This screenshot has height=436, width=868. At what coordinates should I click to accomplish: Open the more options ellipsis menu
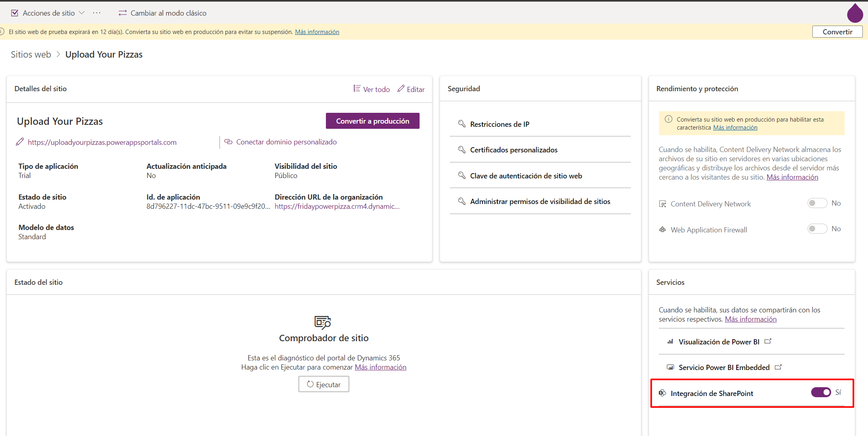pyautogui.click(x=97, y=13)
